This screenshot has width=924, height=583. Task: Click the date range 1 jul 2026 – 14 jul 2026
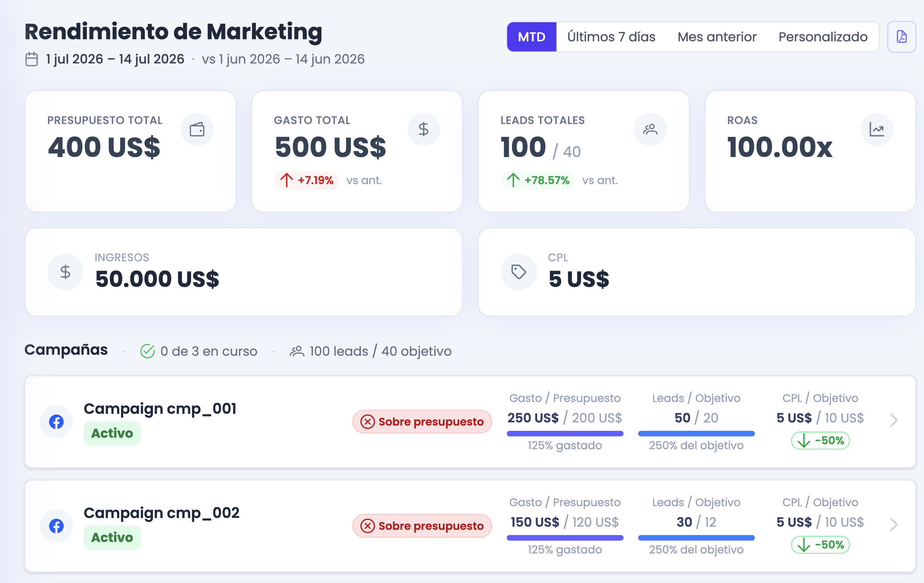pyautogui.click(x=115, y=59)
